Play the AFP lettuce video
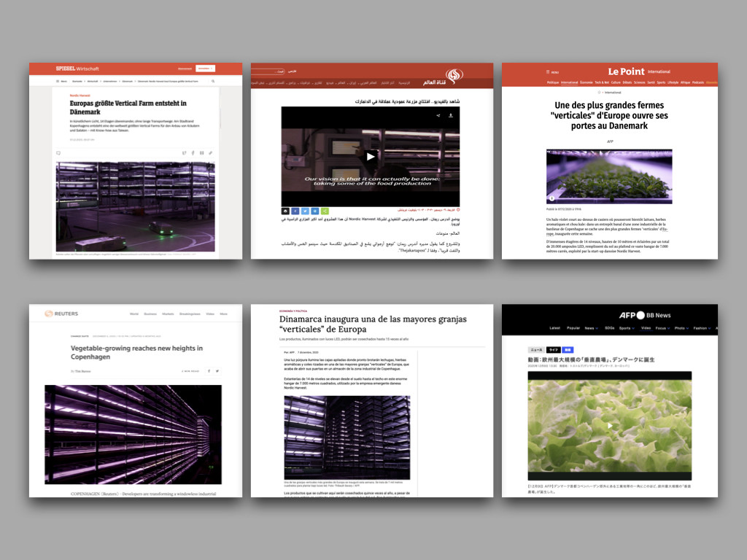The image size is (747, 560). tap(609, 426)
